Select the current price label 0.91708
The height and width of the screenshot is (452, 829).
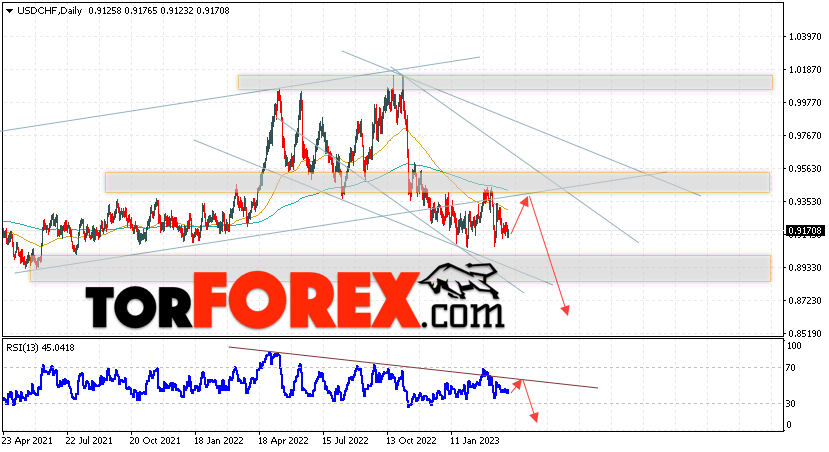(805, 230)
